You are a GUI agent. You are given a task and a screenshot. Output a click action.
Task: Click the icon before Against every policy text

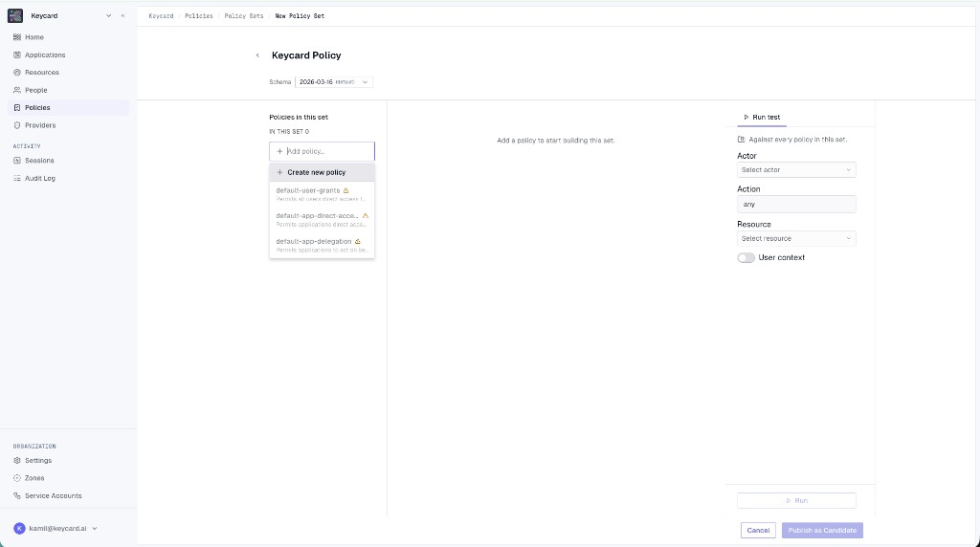coord(742,140)
